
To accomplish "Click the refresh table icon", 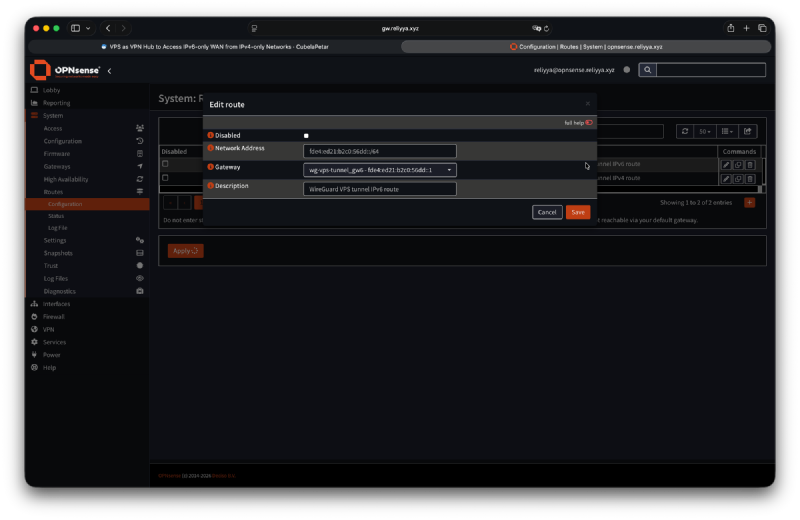I will [x=685, y=131].
